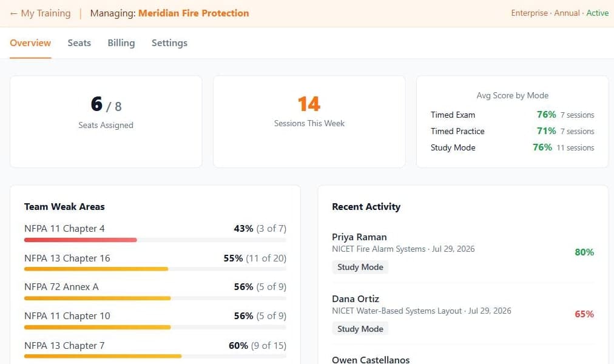The width and height of the screenshot is (614, 364).
Task: Click NICET Water-Based Systems Layout details
Action: (422, 311)
